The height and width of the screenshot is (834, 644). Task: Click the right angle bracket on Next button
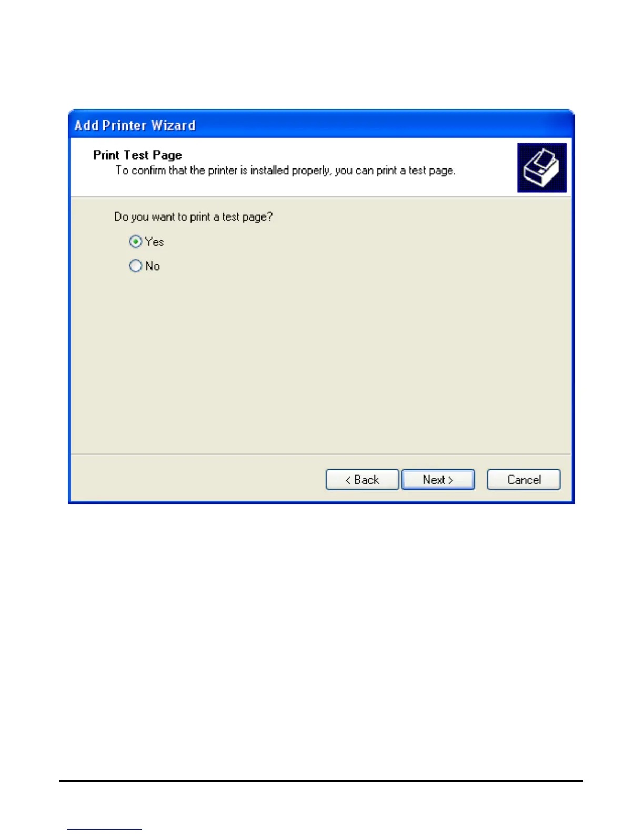pyautogui.click(x=450, y=480)
